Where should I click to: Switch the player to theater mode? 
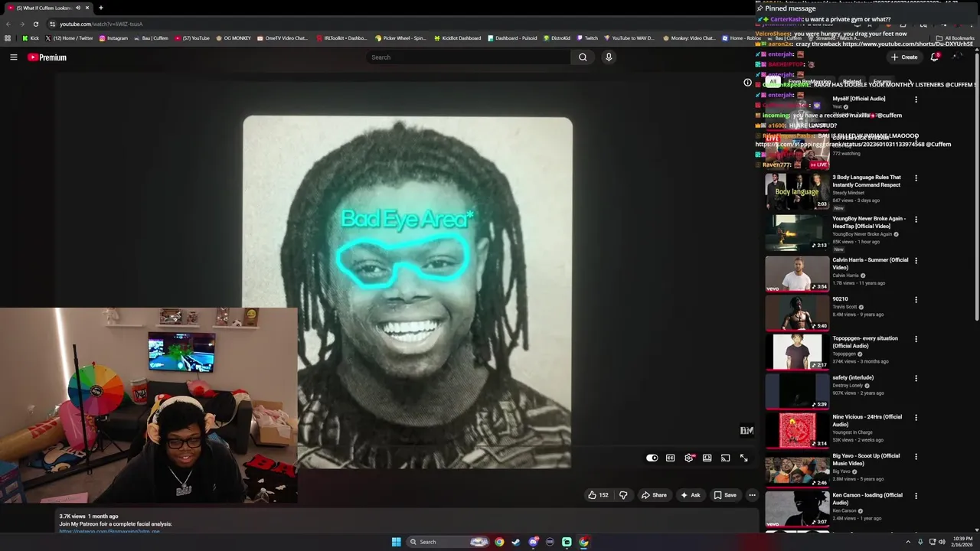coord(707,458)
